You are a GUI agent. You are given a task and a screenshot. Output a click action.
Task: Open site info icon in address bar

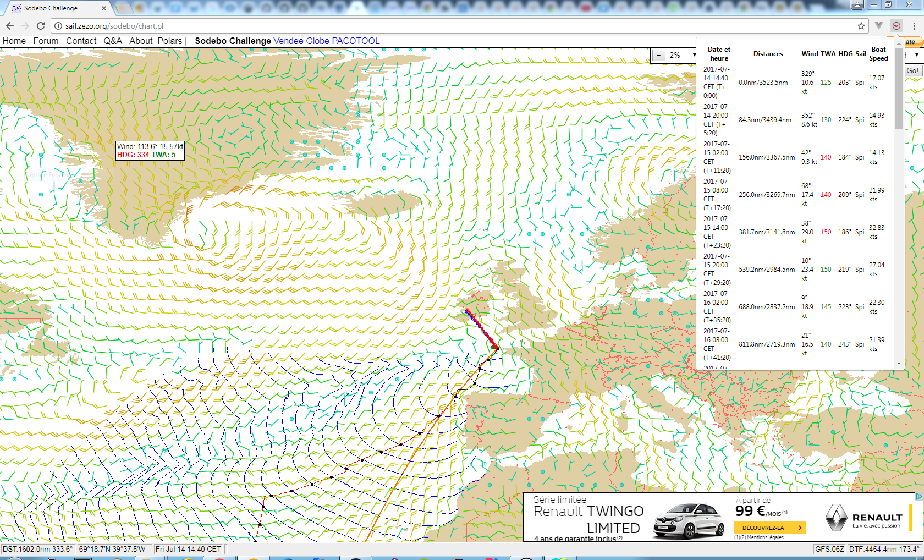[x=58, y=26]
